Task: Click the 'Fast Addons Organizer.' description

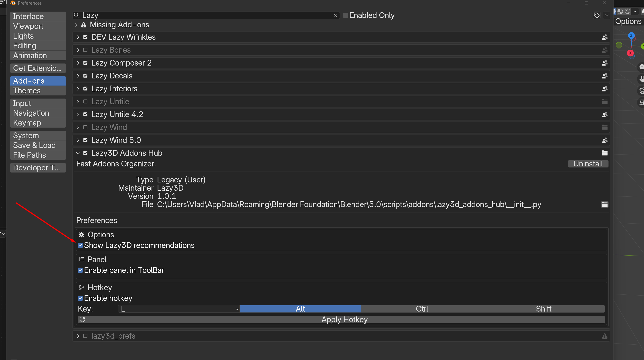Action: [116, 164]
